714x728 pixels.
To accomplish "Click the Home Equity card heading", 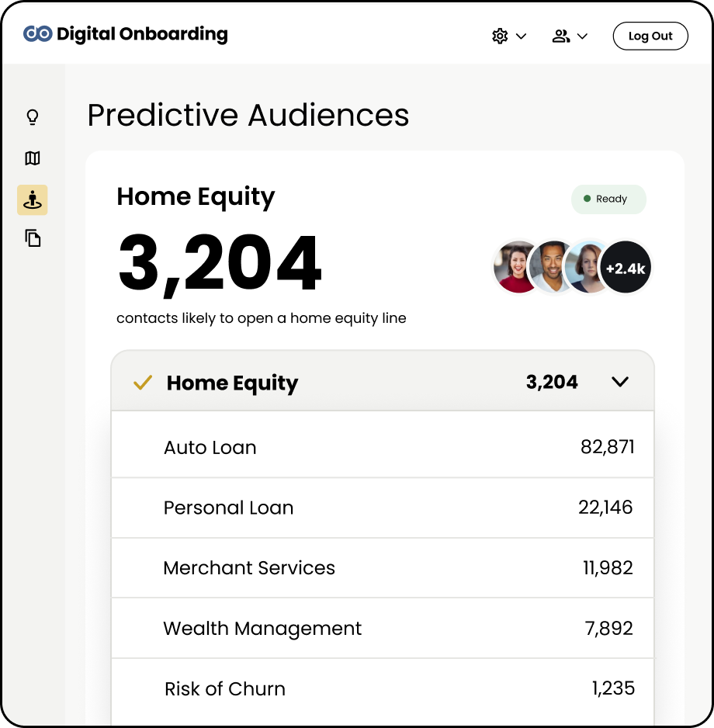I will 196,197.
